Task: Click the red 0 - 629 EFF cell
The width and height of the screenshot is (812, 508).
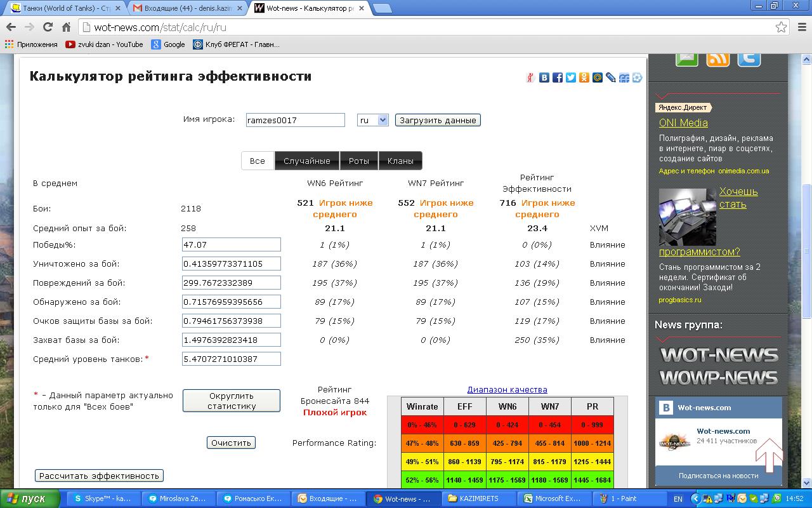Action: point(464,425)
